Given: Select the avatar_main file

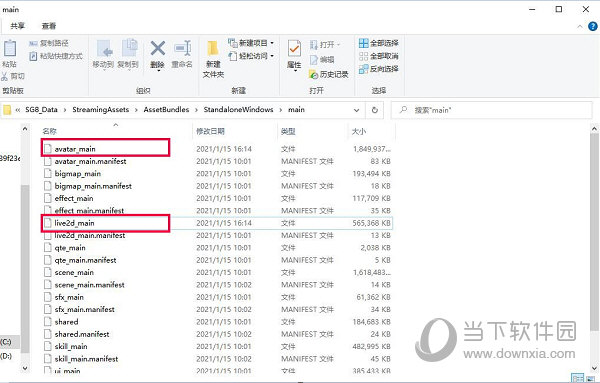Looking at the screenshot, I should 75,149.
